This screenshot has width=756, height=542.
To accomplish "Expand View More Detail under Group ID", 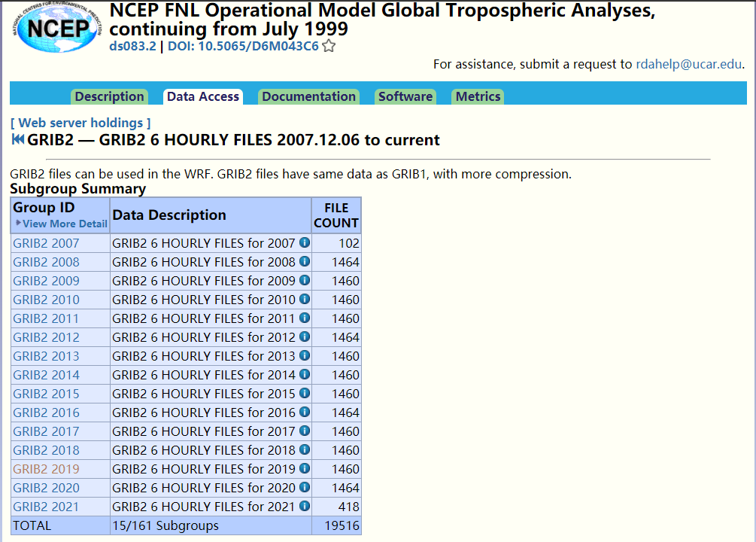I will tap(61, 224).
